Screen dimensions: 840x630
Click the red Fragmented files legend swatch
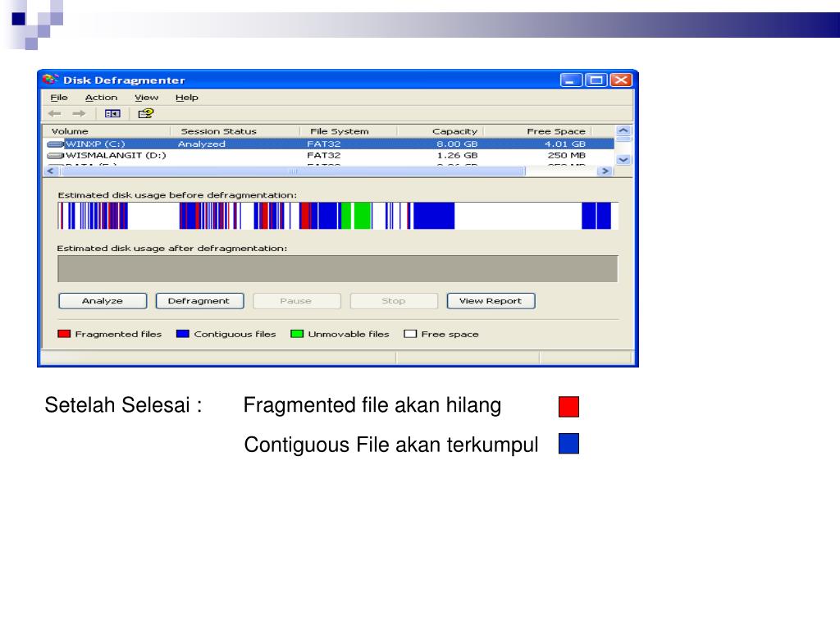[x=64, y=334]
